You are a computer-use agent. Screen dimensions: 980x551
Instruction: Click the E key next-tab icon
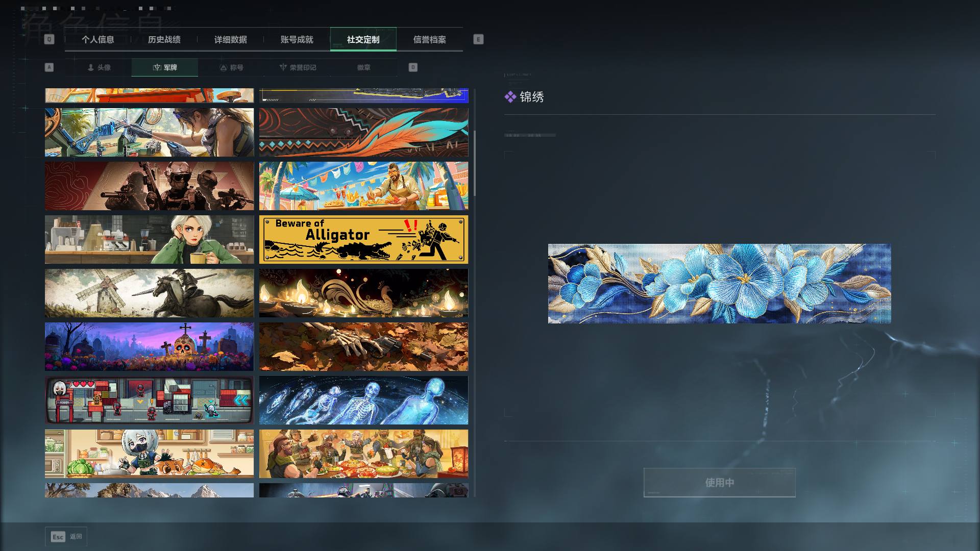pos(478,39)
